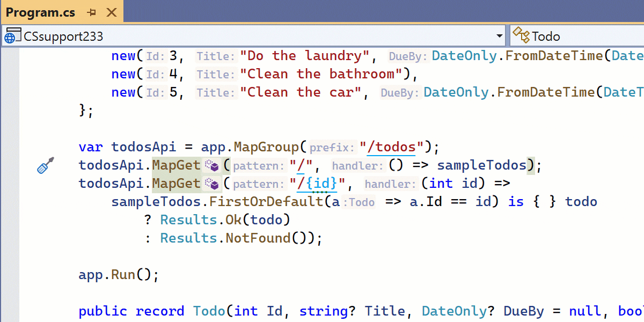The width and height of the screenshot is (644, 322).
Task: Select the Program.cs editor tab
Action: click(x=41, y=12)
